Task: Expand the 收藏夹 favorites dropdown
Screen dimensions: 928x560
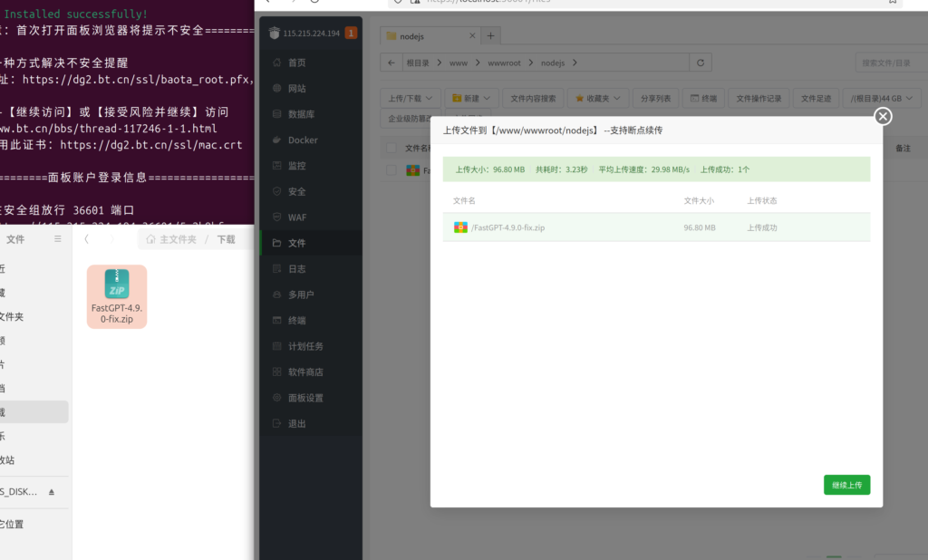Action: click(598, 98)
